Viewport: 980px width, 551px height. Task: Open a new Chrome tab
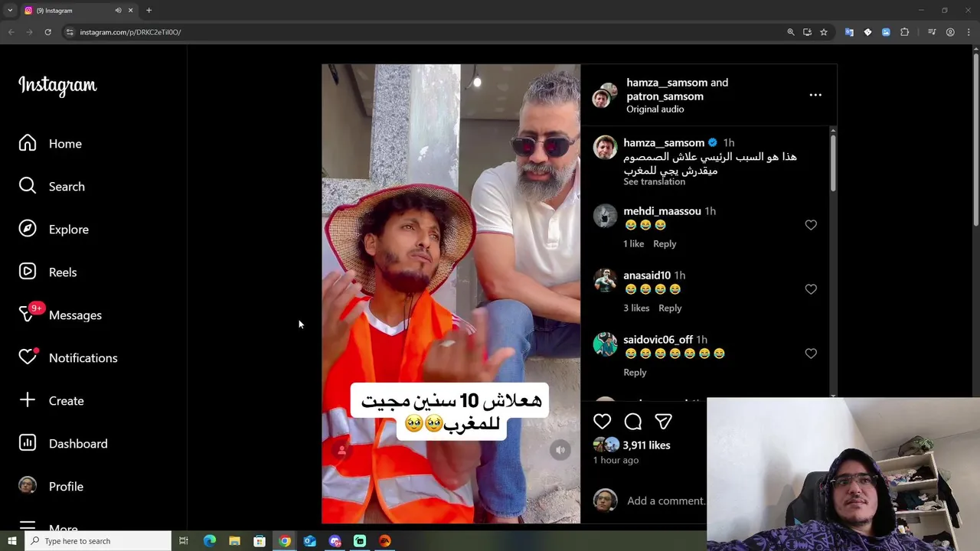click(x=149, y=11)
